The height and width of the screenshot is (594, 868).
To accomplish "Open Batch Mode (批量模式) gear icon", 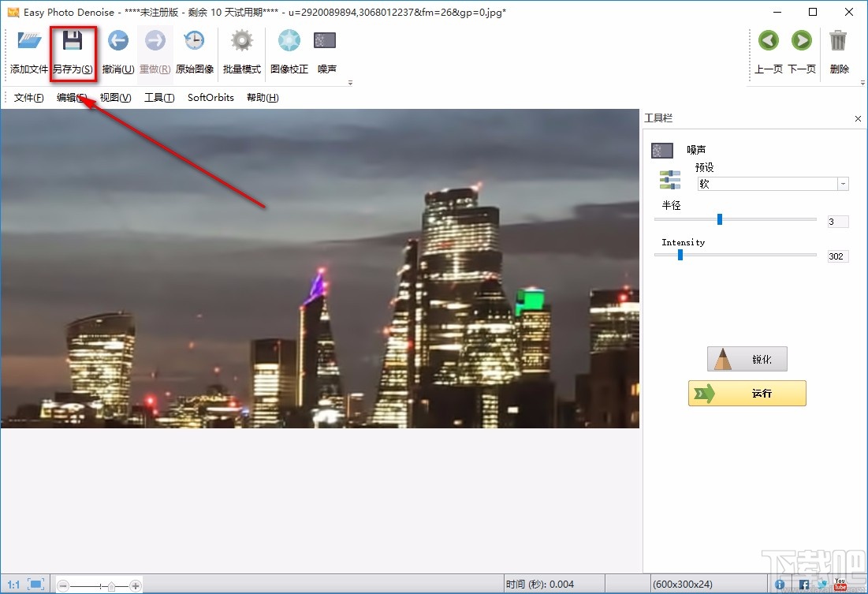I will [242, 41].
